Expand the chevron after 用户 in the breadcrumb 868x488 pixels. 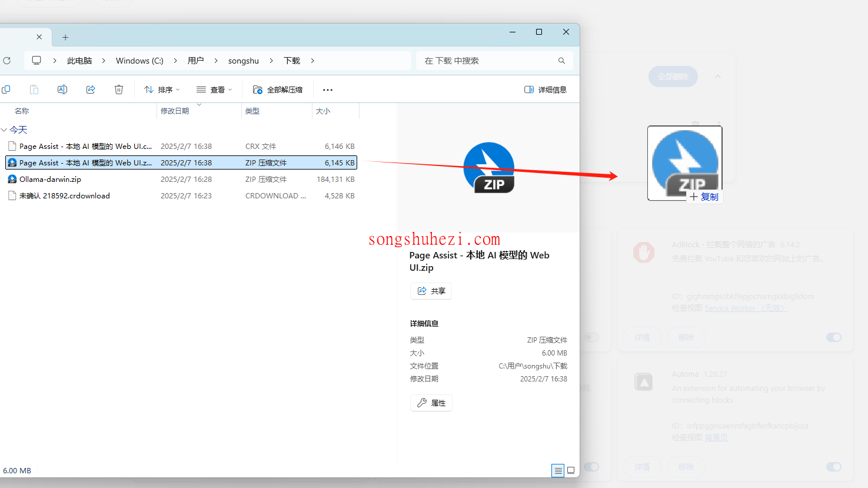(x=216, y=61)
